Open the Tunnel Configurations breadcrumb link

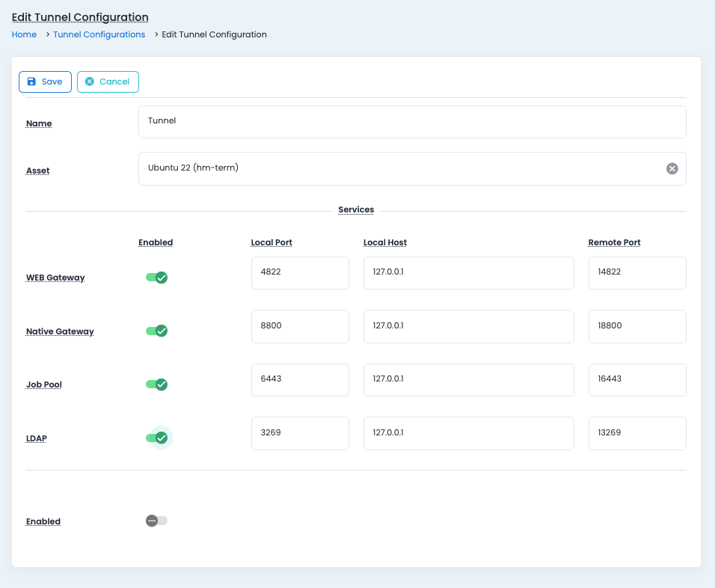pyautogui.click(x=99, y=34)
